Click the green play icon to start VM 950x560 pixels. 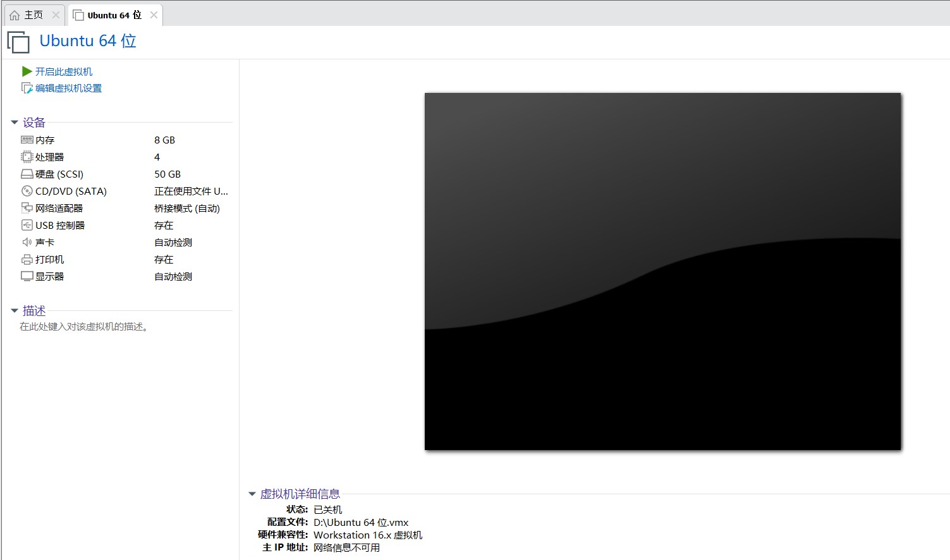click(27, 71)
